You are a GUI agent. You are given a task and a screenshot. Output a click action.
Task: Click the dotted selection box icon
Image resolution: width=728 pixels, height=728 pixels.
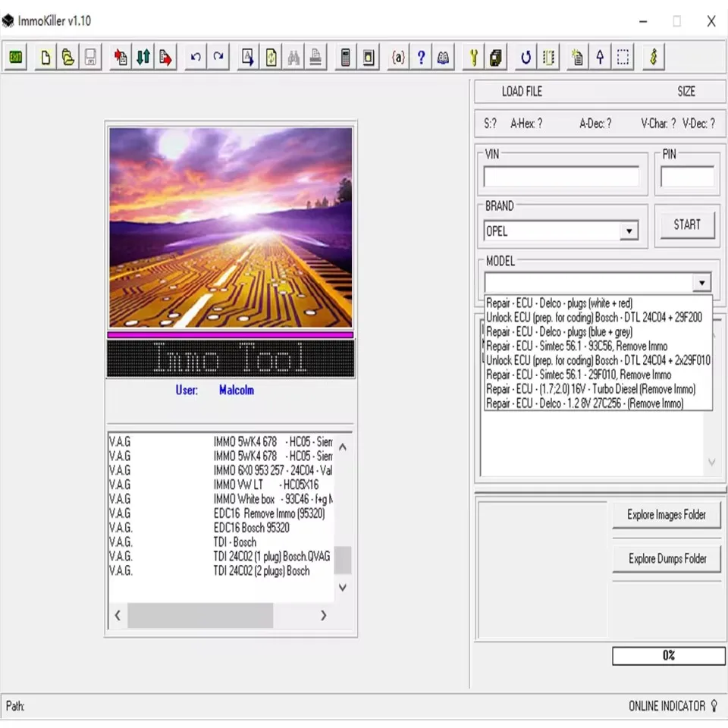click(x=623, y=57)
